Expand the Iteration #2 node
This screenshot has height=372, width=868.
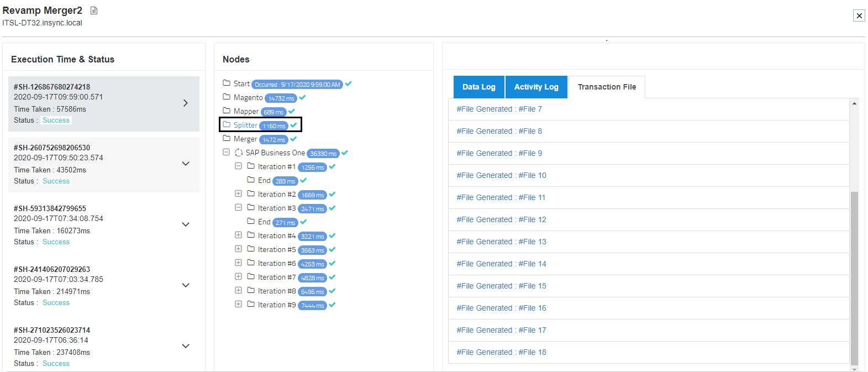coord(238,194)
